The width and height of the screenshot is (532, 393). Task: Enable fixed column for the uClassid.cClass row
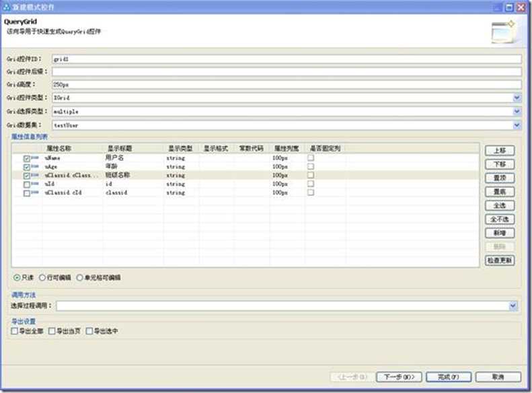[311, 175]
